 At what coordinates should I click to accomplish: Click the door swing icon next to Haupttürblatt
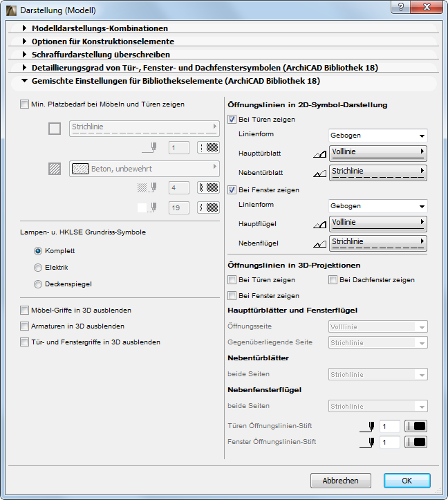(x=320, y=155)
